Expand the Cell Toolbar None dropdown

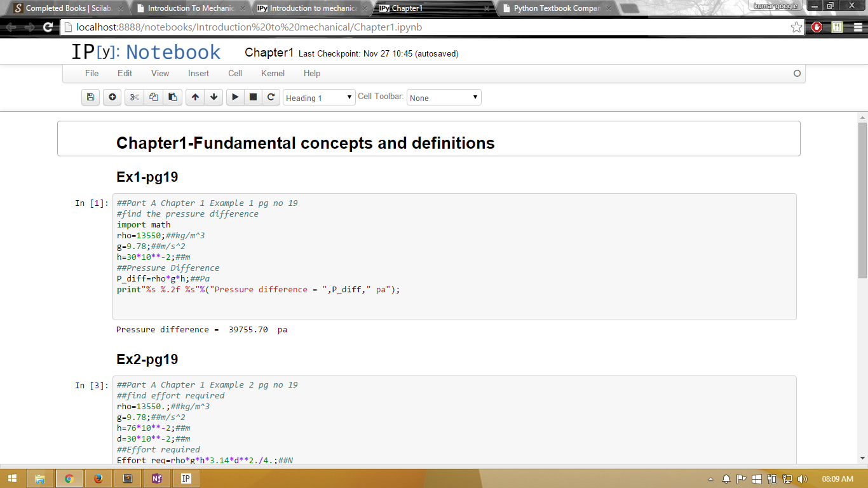tap(444, 98)
